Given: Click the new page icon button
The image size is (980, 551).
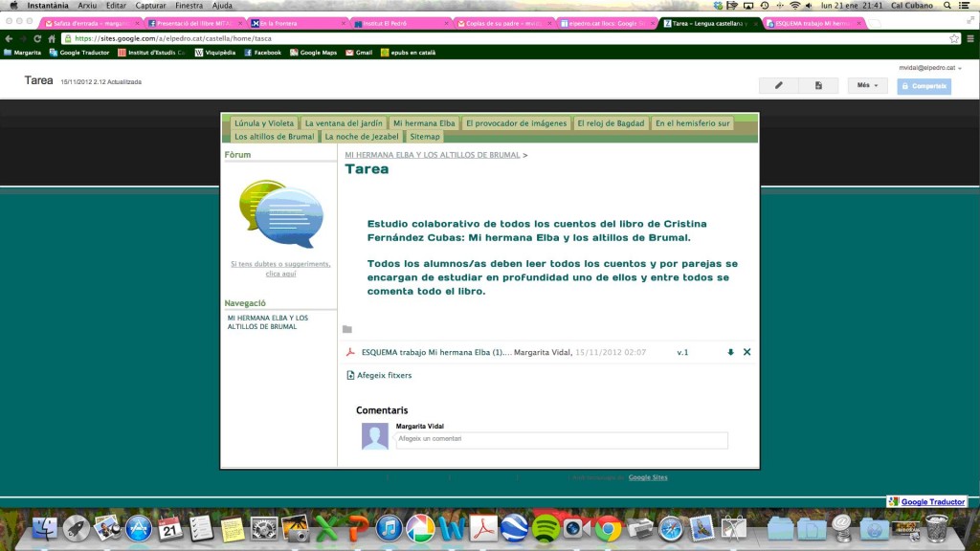Looking at the screenshot, I should tap(818, 85).
